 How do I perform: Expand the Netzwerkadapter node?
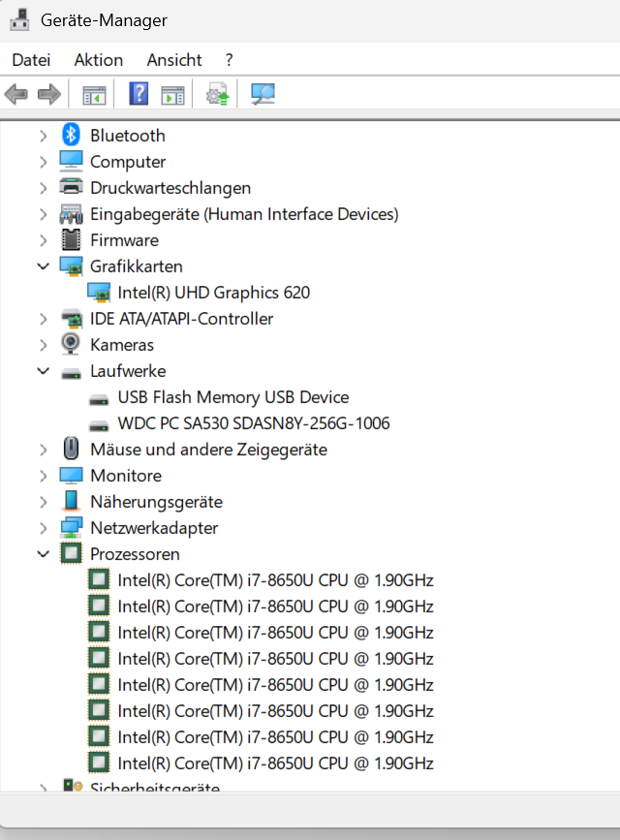(43, 529)
